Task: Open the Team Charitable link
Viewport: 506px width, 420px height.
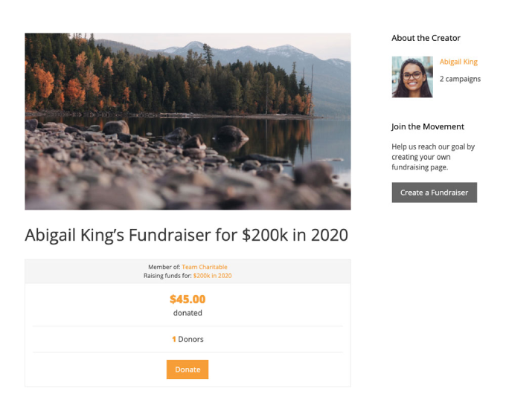Action: tap(205, 267)
